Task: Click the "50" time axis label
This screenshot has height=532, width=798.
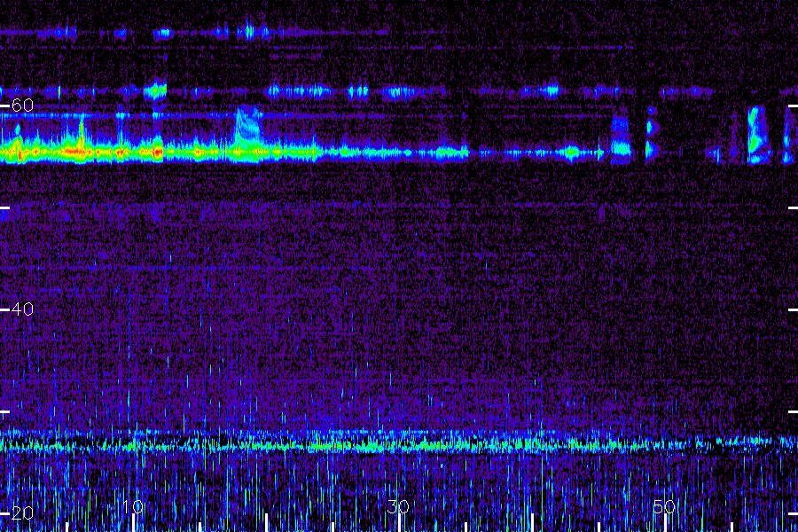Action: tap(664, 506)
